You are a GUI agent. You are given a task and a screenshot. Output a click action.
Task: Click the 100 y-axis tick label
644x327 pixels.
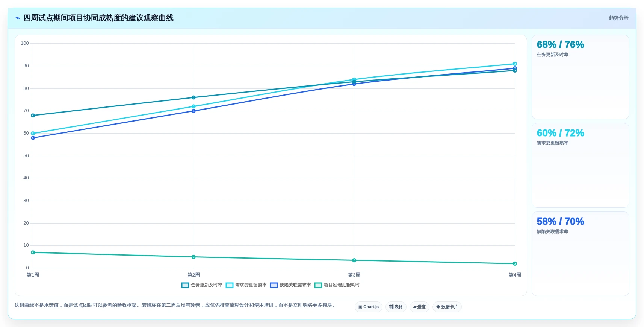point(25,43)
